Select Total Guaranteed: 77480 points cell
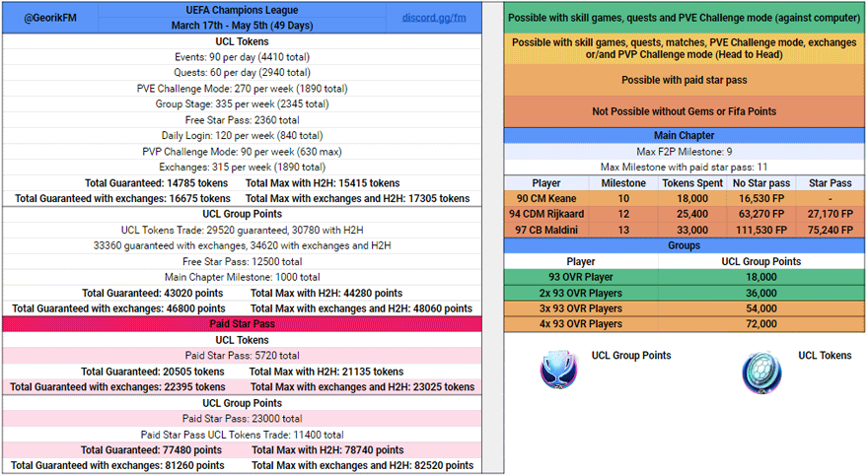Screen dimensions: 868x475 click(x=151, y=450)
